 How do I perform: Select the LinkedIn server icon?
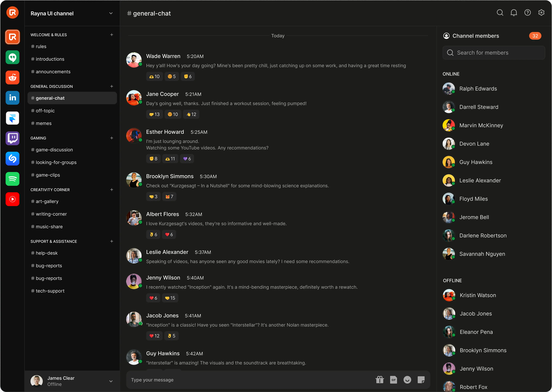(12, 98)
